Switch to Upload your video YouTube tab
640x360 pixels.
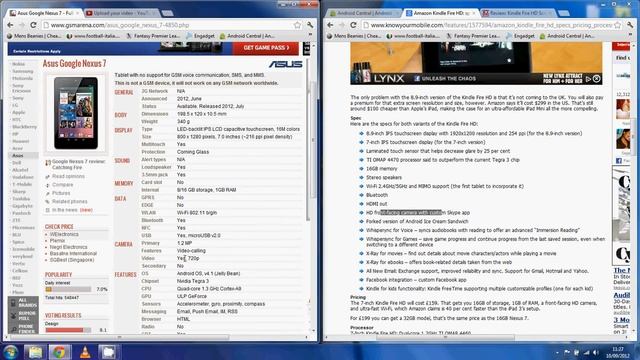click(120, 13)
